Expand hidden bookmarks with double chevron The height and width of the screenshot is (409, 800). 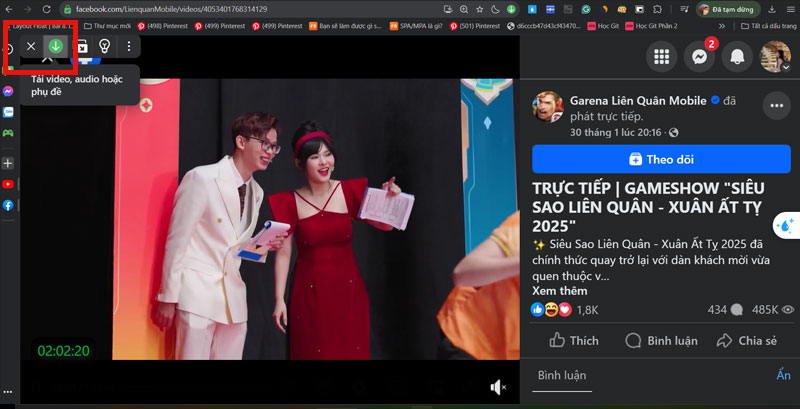[x=721, y=26]
